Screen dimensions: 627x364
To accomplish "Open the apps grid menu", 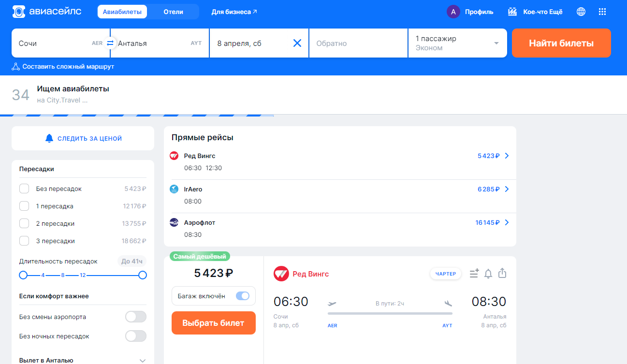I will point(602,12).
